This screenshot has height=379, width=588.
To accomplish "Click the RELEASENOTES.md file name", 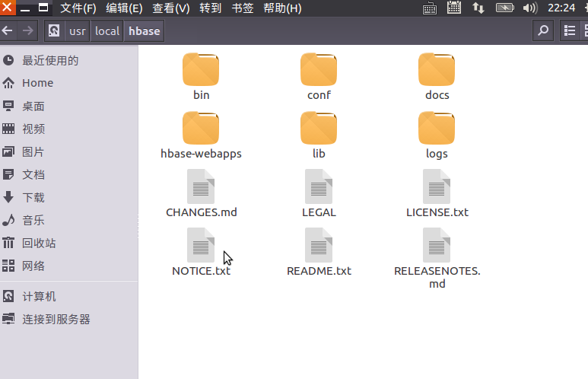I will [437, 277].
